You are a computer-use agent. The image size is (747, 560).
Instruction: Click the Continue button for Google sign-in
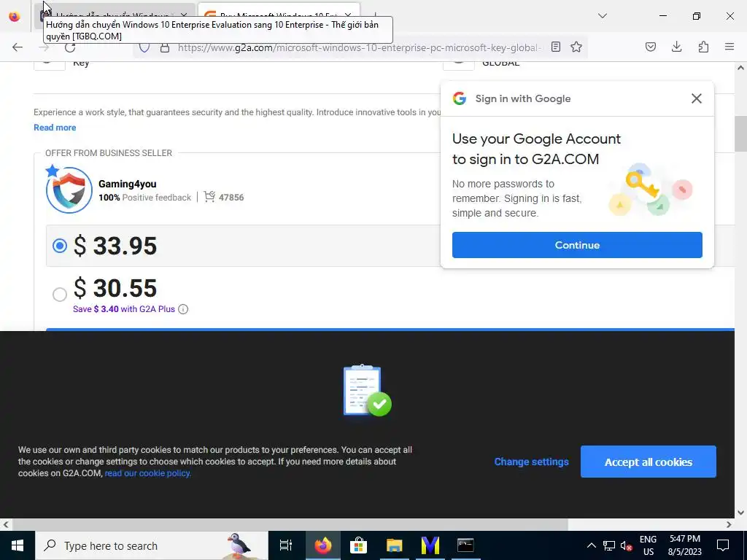click(577, 245)
